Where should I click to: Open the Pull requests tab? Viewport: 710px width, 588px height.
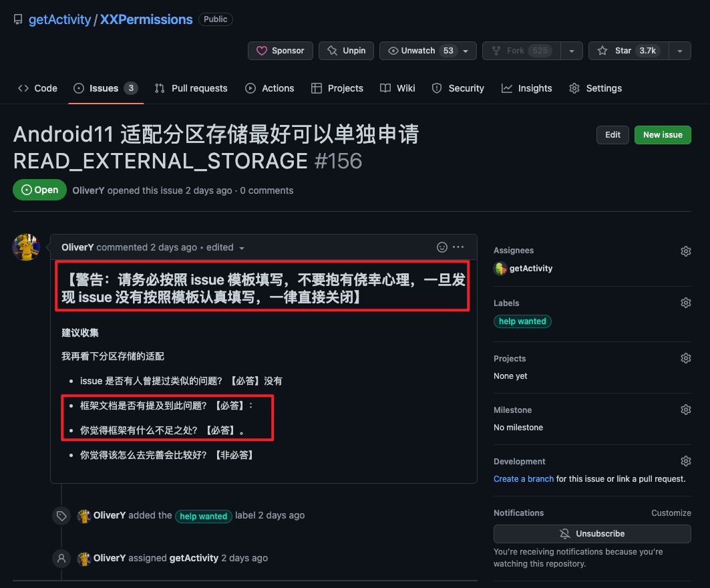191,88
